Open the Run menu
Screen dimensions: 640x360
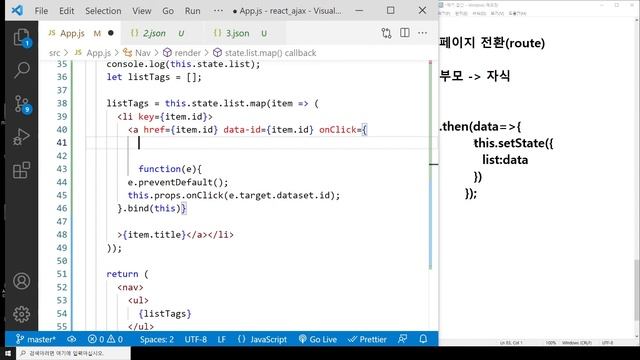192,11
